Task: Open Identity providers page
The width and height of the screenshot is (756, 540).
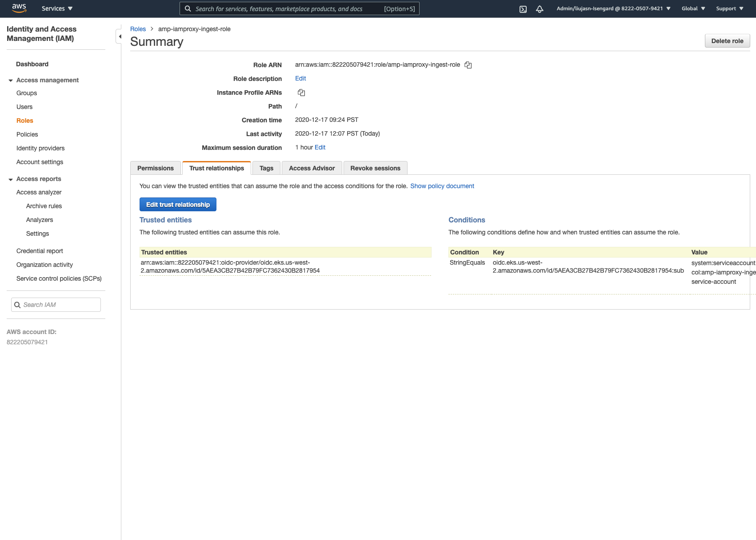Action: (x=40, y=148)
